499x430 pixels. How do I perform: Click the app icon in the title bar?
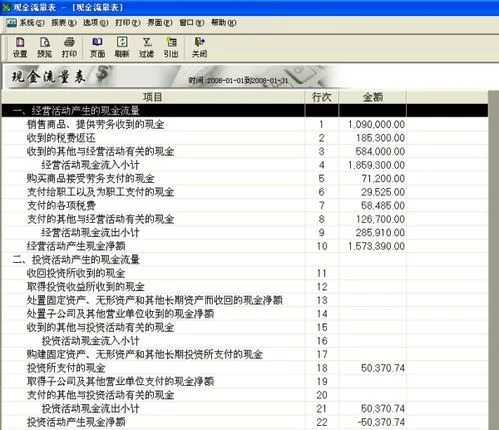(x=6, y=7)
